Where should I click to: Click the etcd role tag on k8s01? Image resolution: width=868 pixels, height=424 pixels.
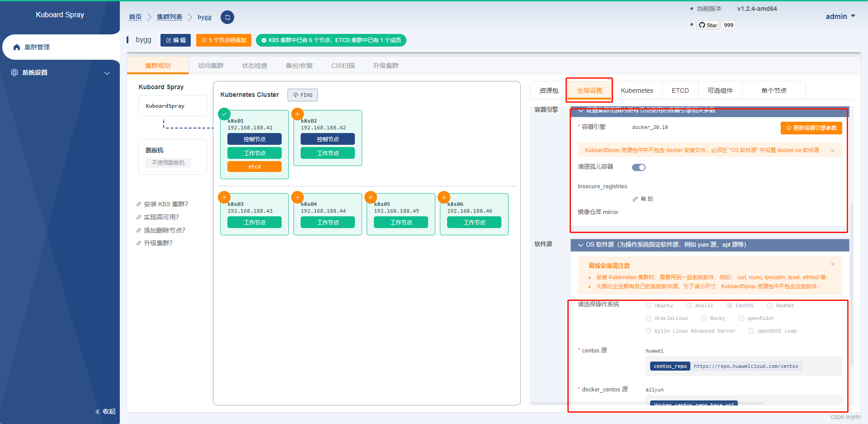(255, 167)
